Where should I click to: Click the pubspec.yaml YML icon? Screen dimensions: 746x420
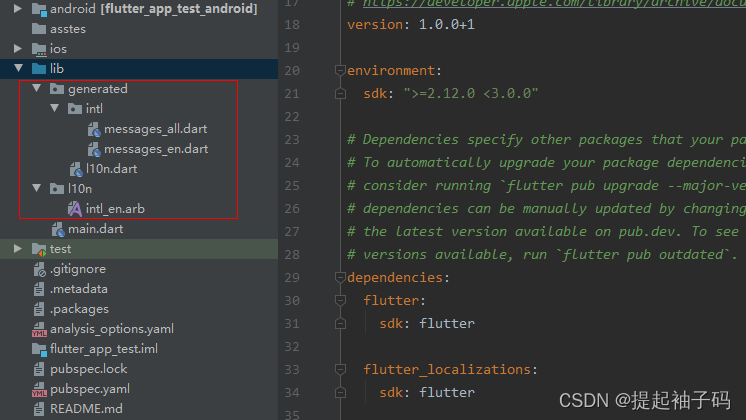[x=39, y=389]
